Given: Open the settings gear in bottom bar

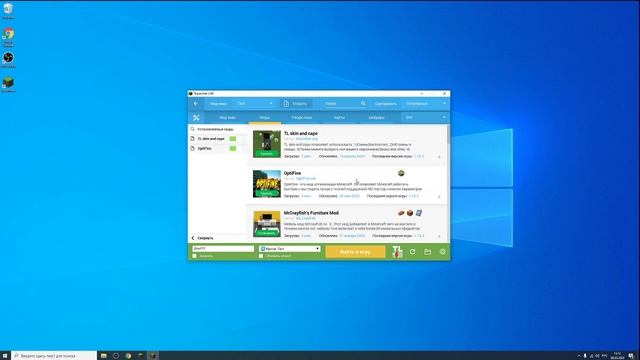Looking at the screenshot, I should (x=442, y=252).
